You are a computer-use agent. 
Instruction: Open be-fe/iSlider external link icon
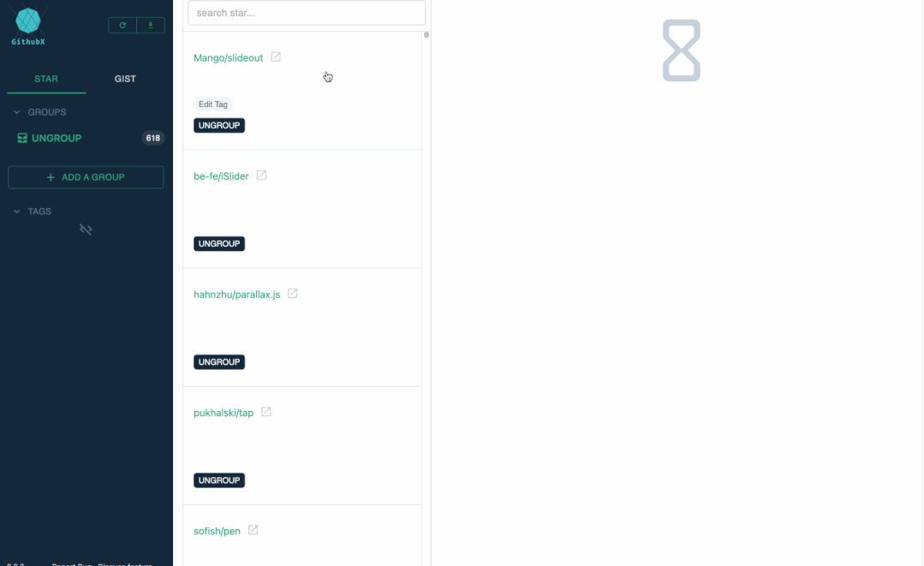point(262,176)
